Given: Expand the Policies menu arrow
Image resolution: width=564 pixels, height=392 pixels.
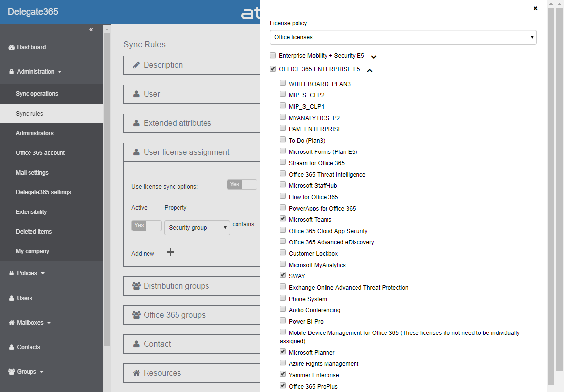Looking at the screenshot, I should pos(43,273).
